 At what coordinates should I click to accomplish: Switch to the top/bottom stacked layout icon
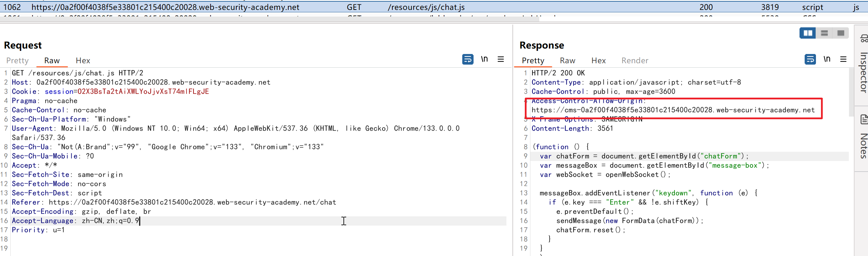click(825, 33)
